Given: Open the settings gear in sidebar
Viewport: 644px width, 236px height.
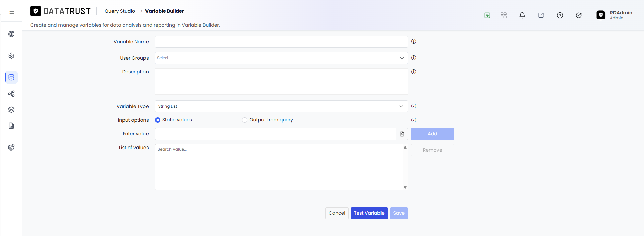Looking at the screenshot, I should click(x=11, y=56).
